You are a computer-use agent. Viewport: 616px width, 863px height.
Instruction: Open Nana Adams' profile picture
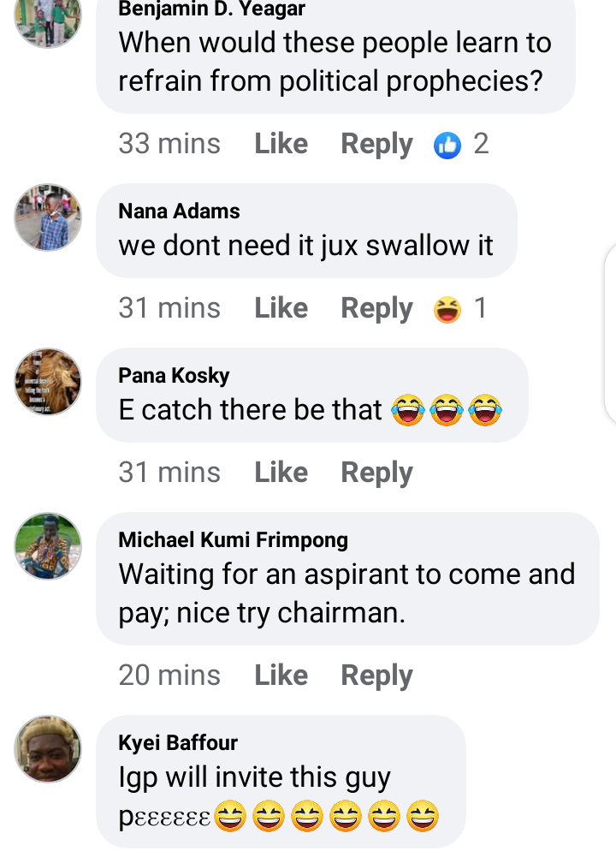pos(48,217)
